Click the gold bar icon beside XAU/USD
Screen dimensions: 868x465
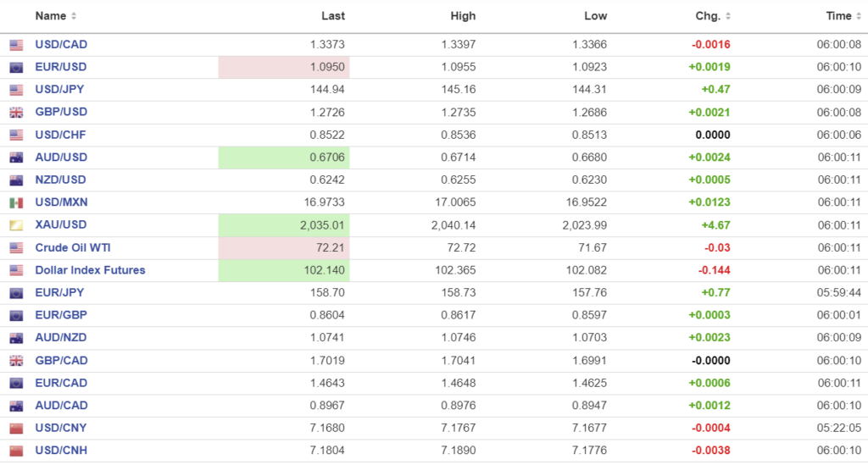(16, 225)
